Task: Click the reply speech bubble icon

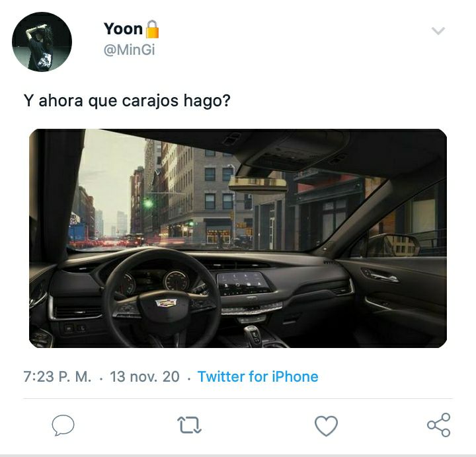Action: [63, 425]
